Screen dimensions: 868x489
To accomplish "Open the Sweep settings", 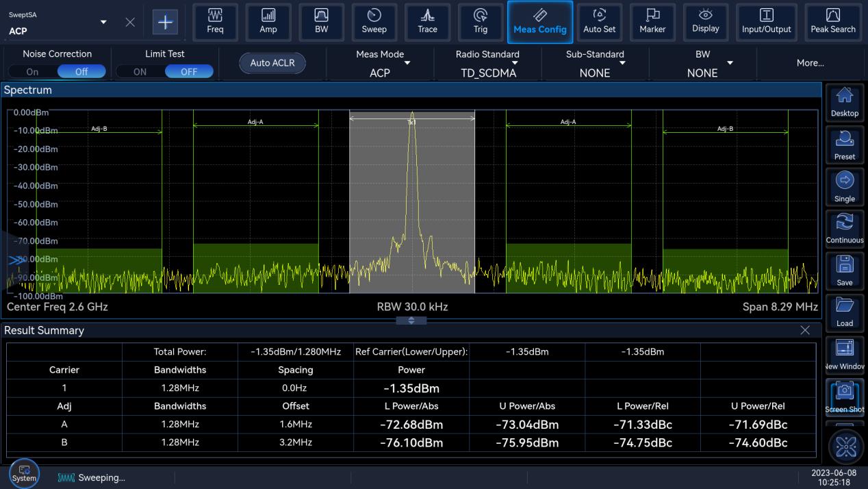I will (374, 22).
